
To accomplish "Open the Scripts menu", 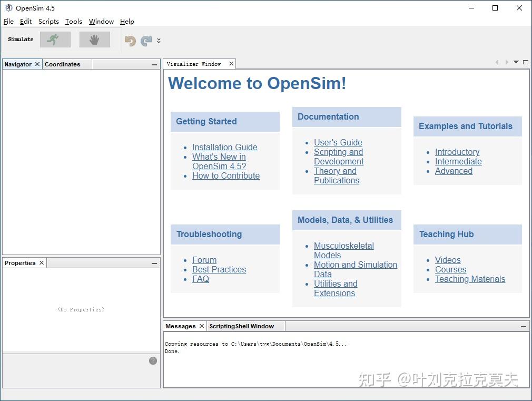I will (48, 22).
